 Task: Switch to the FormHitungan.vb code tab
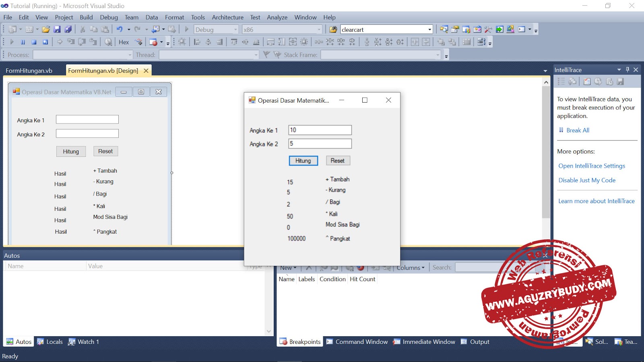pos(29,70)
